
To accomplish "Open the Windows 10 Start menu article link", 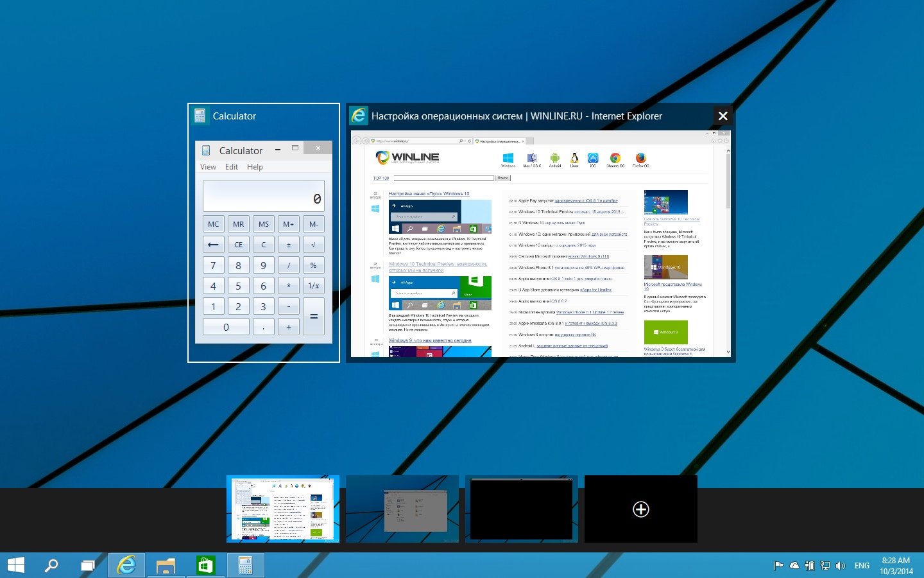I will coord(429,193).
